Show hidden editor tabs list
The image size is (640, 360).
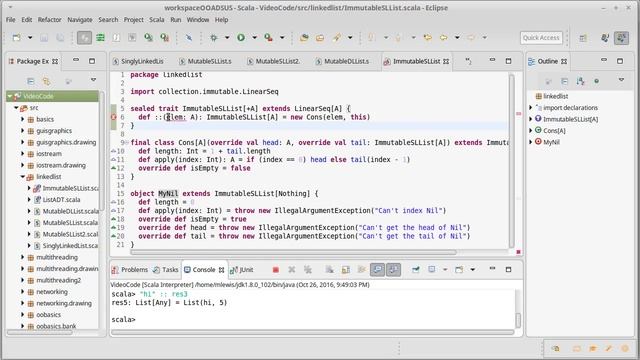click(x=469, y=61)
